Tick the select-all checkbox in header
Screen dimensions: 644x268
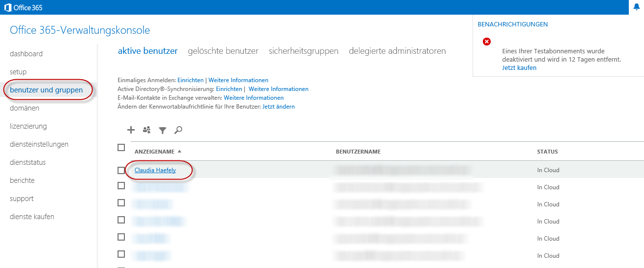pyautogui.click(x=121, y=147)
